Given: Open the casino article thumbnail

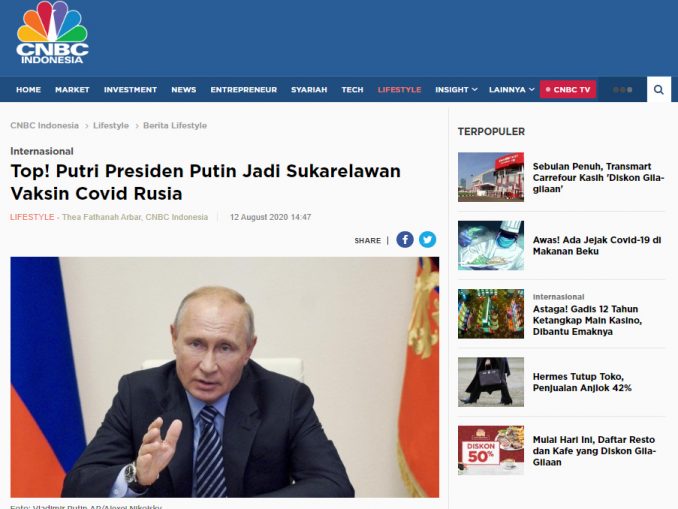Looking at the screenshot, I should coord(491,314).
